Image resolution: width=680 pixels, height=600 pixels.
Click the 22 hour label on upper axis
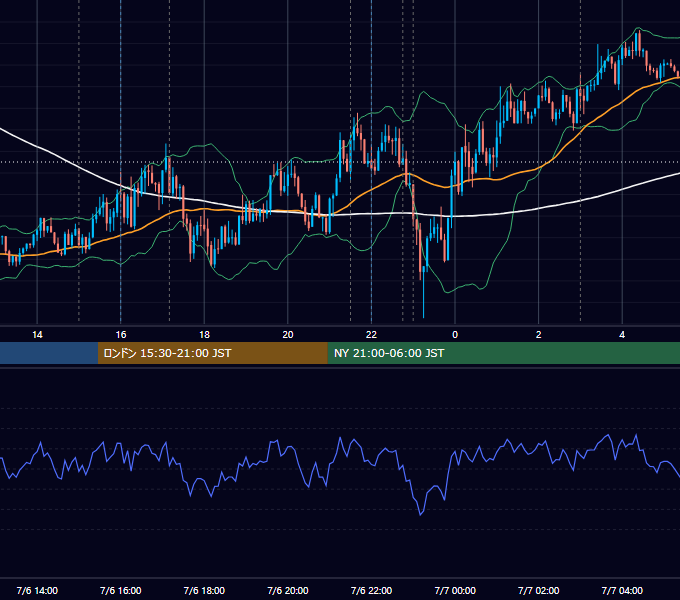tap(371, 335)
